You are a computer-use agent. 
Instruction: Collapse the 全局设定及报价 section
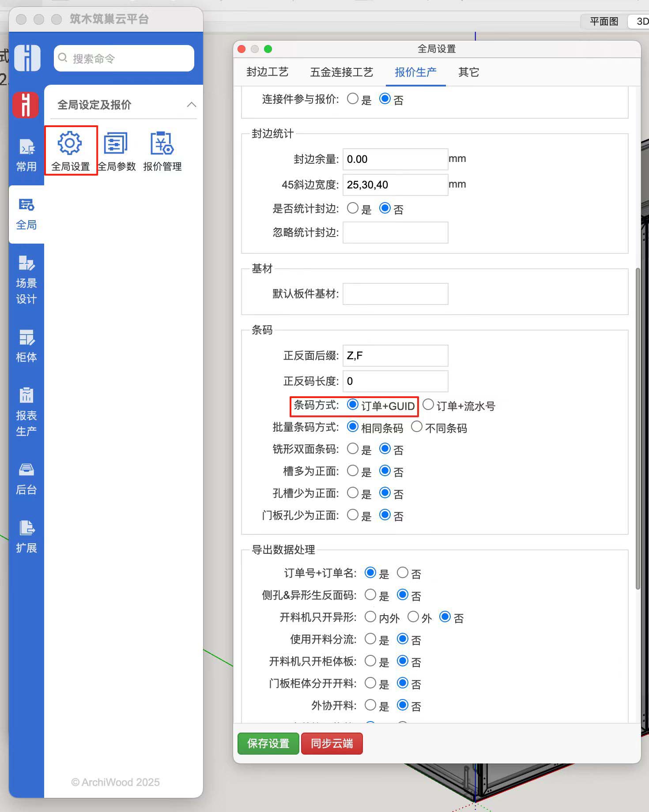pyautogui.click(x=191, y=105)
